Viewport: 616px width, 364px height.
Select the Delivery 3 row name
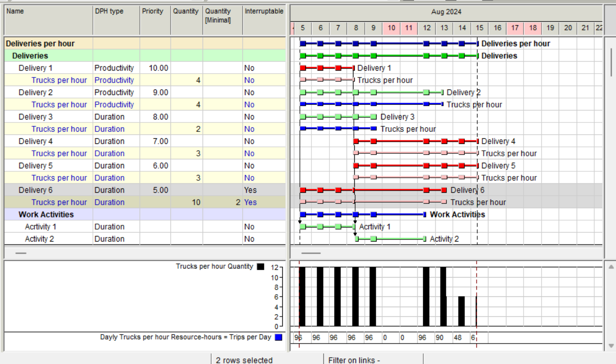click(36, 117)
